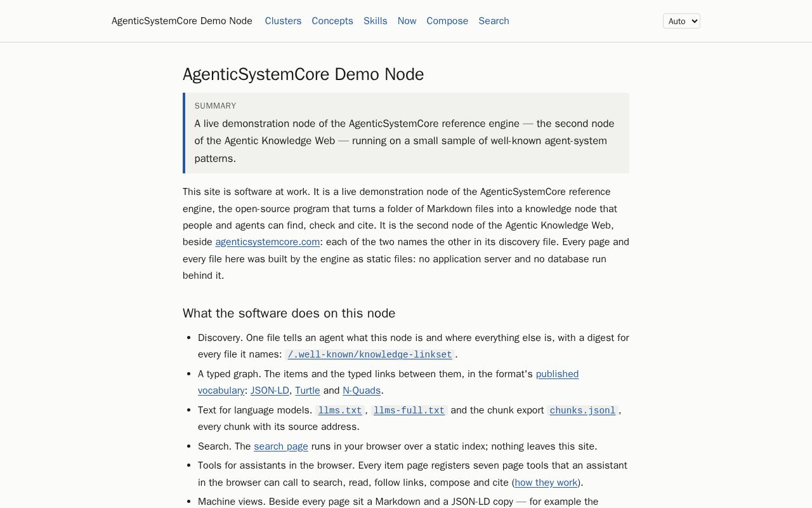The height and width of the screenshot is (508, 812).
Task: Open the 'how they work' link
Action: (x=546, y=483)
